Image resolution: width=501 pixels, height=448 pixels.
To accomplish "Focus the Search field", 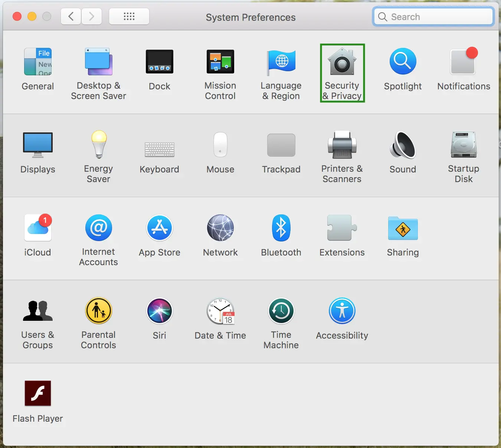I will pos(433,17).
